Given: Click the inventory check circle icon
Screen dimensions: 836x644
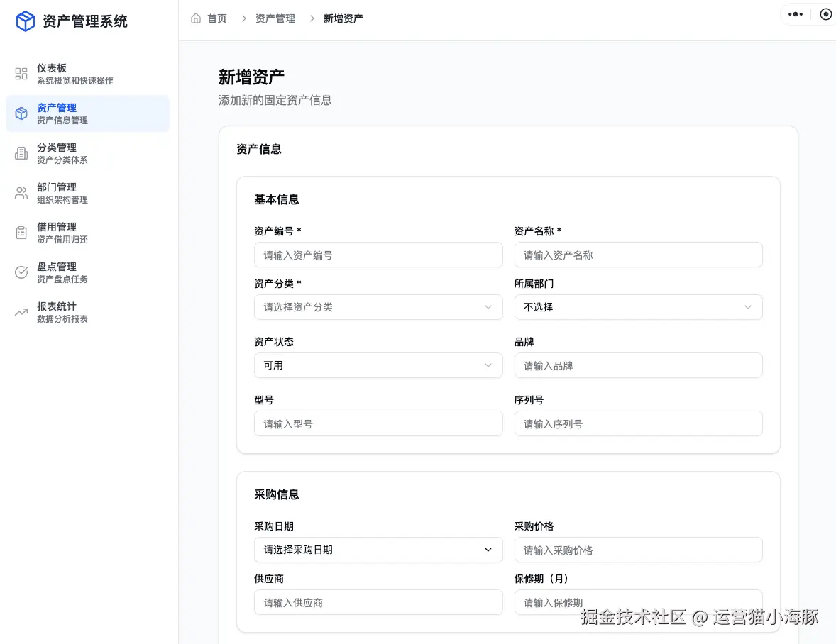Looking at the screenshot, I should pos(21,272).
